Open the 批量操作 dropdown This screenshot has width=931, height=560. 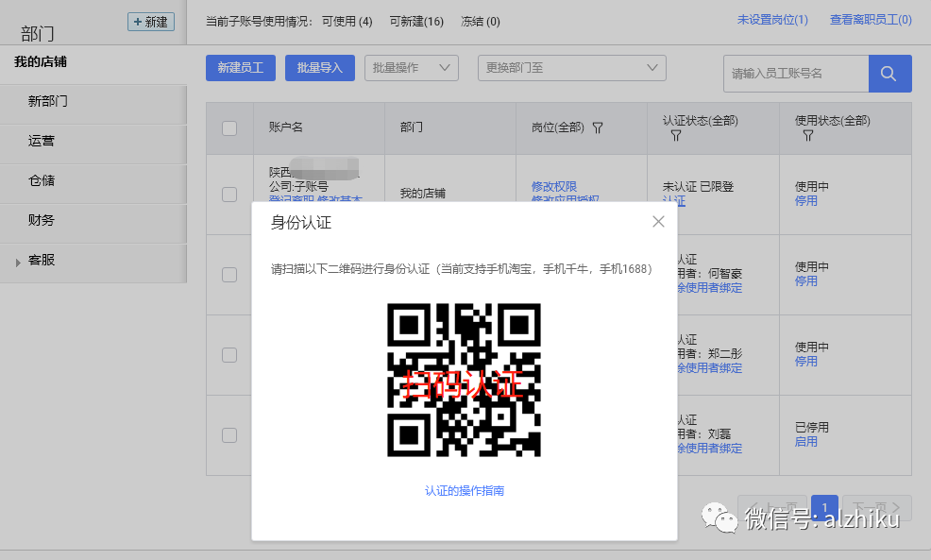coord(412,68)
